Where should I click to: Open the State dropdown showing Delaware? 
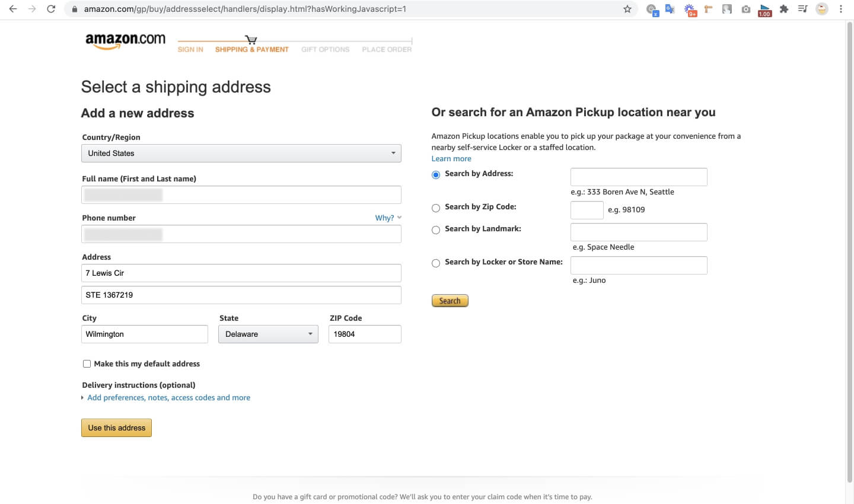tap(268, 334)
